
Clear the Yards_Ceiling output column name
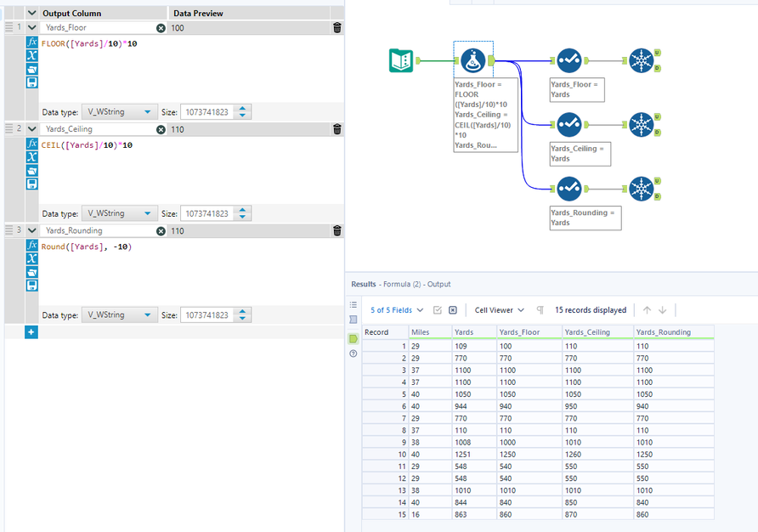(161, 130)
